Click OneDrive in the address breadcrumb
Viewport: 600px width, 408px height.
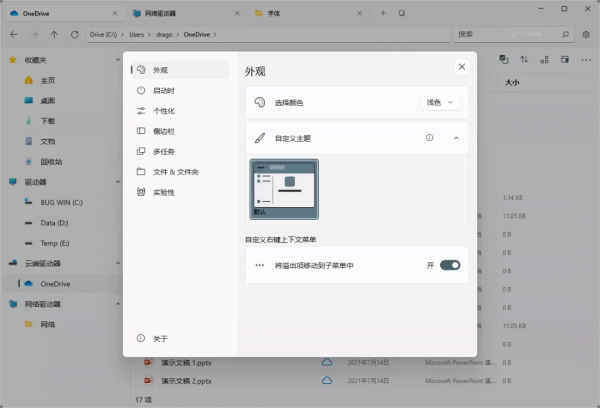(x=197, y=34)
